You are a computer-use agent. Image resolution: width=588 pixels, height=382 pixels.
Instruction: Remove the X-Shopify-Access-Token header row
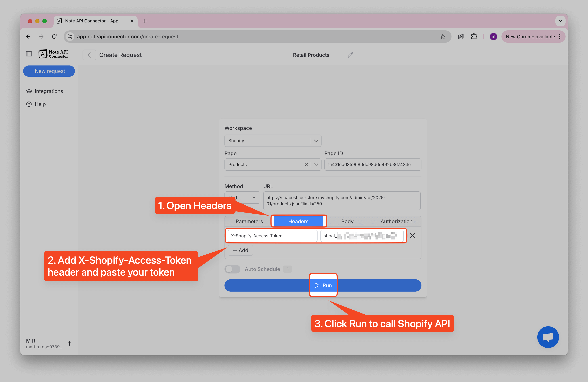[412, 236]
